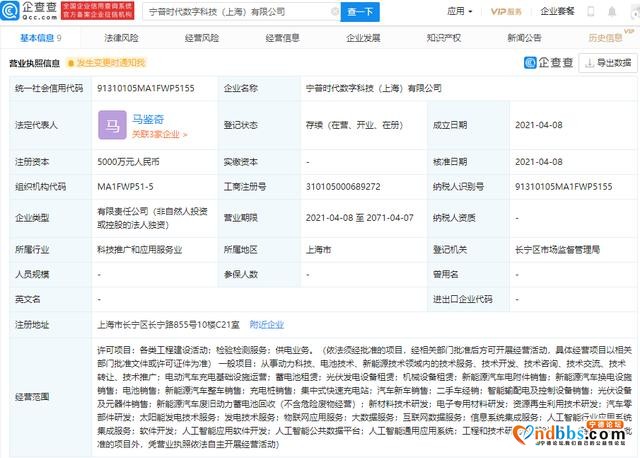Select 5000万元人民币 registered capital value
The height and width of the screenshot is (458, 640).
tap(128, 162)
